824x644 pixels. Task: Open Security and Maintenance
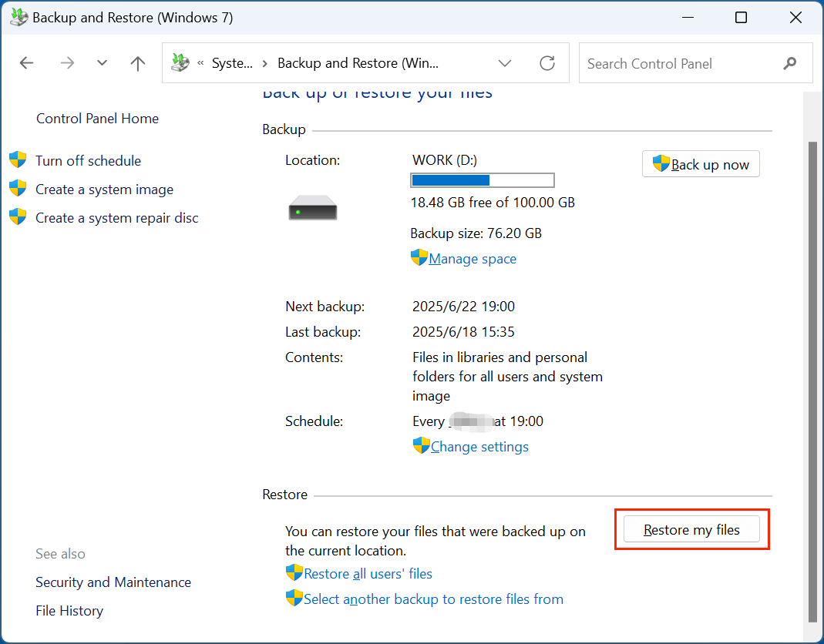113,582
